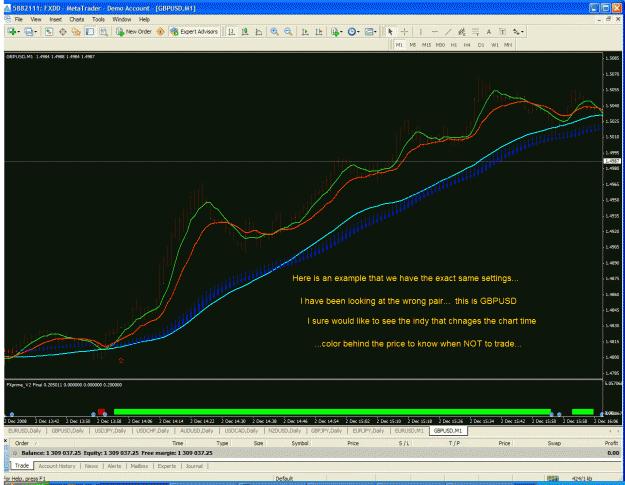Switch to EURUSD,M1 chart tab

pos(409,431)
